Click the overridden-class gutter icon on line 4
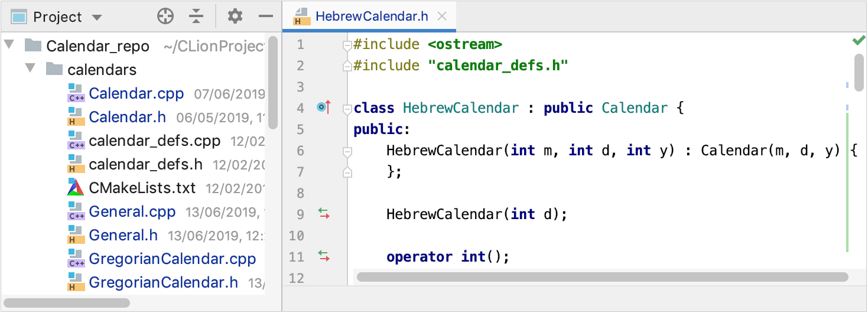The width and height of the screenshot is (868, 313). click(323, 107)
